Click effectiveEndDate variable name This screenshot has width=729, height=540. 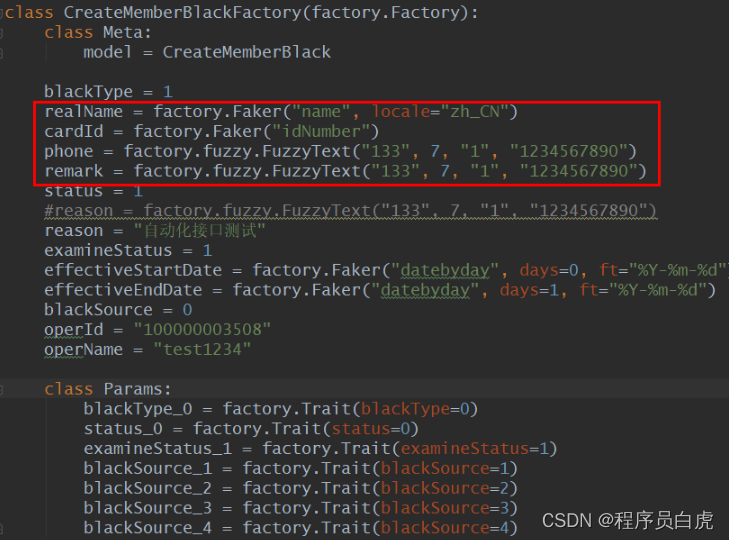123,290
